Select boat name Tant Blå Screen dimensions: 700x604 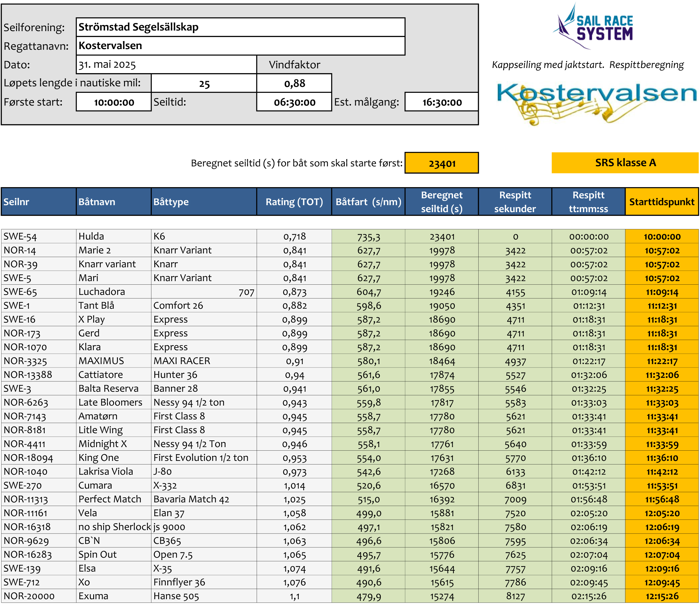click(114, 306)
